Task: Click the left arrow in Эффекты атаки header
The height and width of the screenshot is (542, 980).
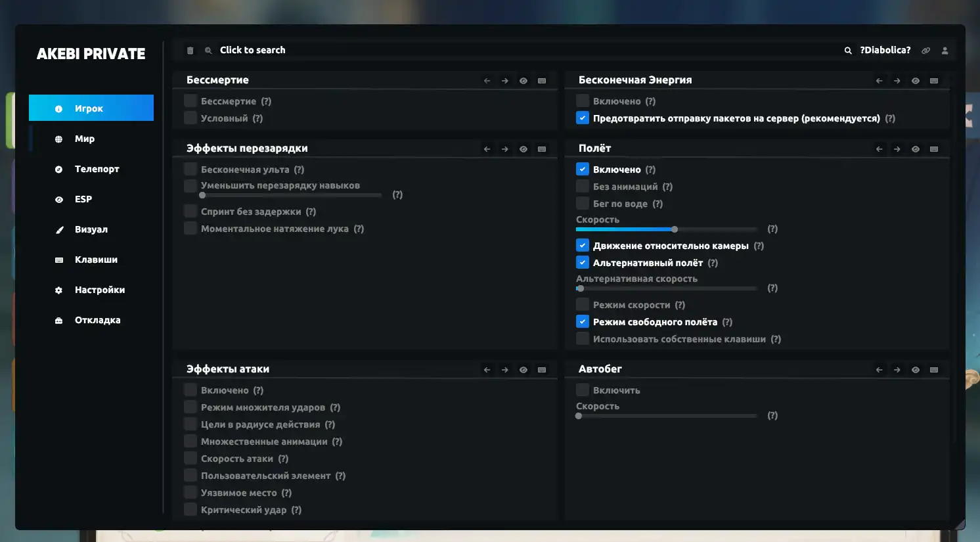Action: [x=487, y=370]
